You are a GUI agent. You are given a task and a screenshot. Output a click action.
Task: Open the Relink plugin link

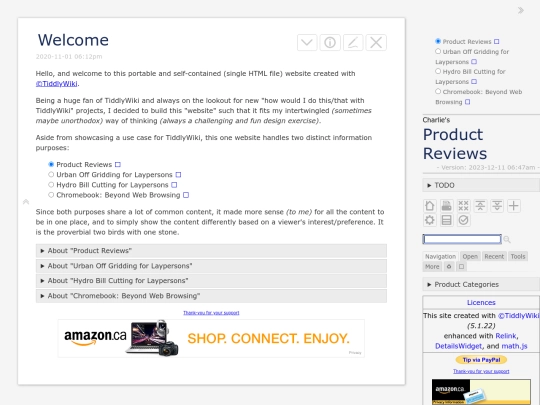coord(506,336)
